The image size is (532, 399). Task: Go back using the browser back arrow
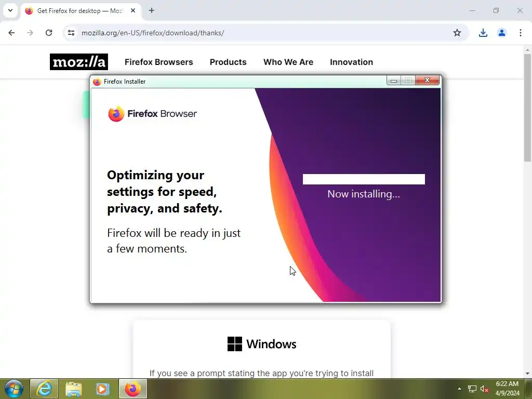11,33
